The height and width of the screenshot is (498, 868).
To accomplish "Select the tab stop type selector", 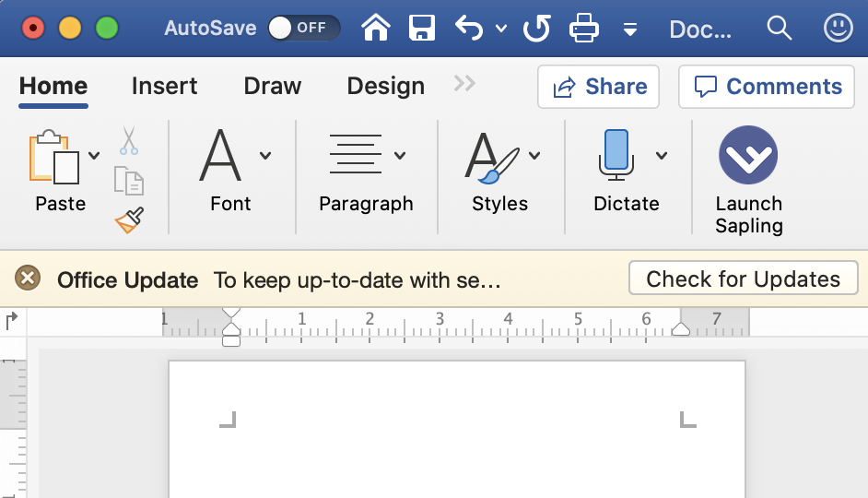I will (x=12, y=321).
